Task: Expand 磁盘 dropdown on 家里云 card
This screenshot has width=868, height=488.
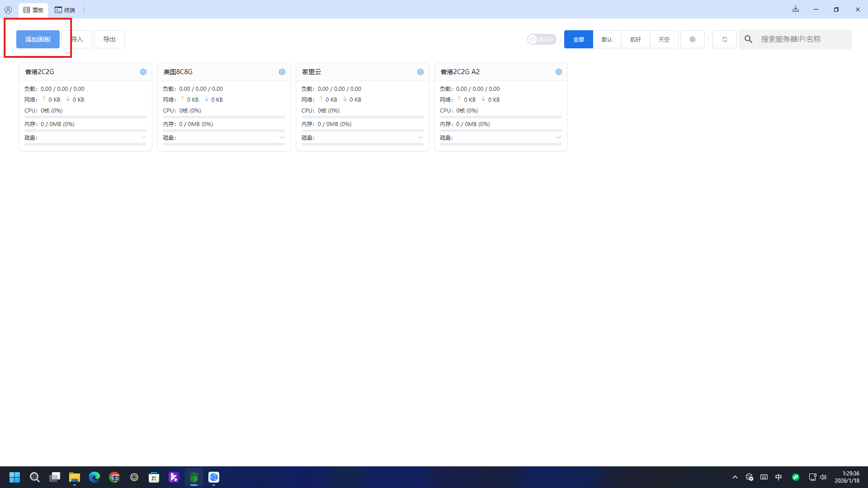Action: coord(420,137)
